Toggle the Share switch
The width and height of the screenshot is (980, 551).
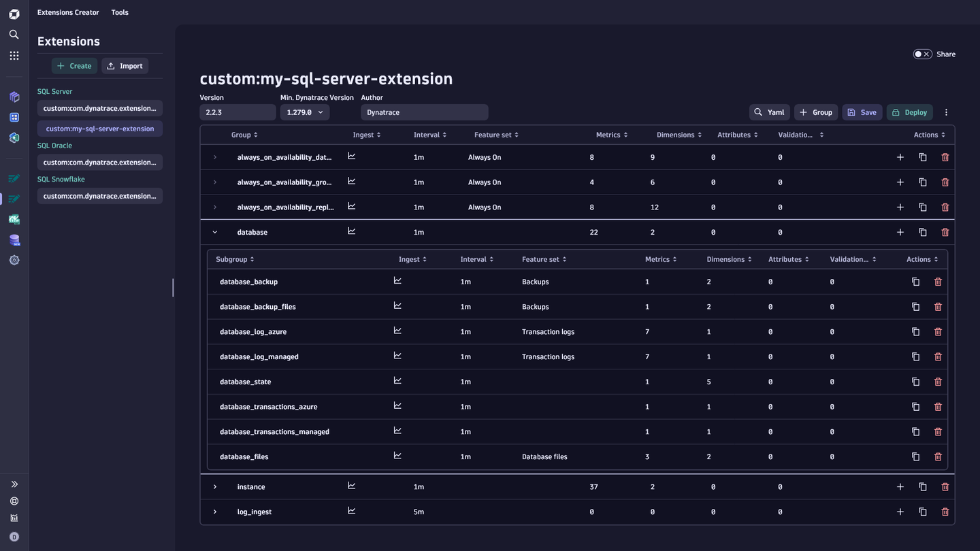click(x=922, y=54)
